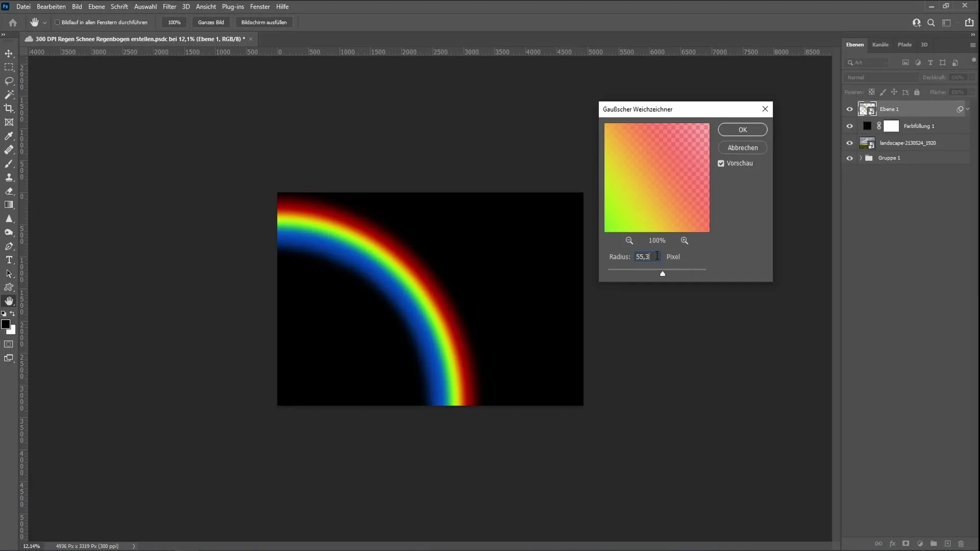Change screen mode icon

point(9,358)
